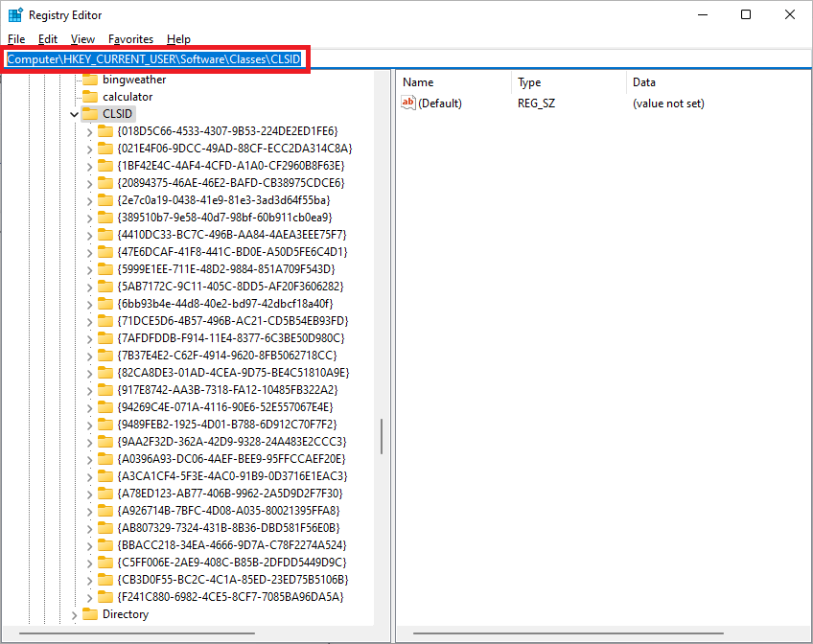This screenshot has width=813, height=644.
Task: Click folder icon of {A3CA1CF4-5F3E-4AC0-91B9-0D3716E1EAC3}
Action: (105, 475)
